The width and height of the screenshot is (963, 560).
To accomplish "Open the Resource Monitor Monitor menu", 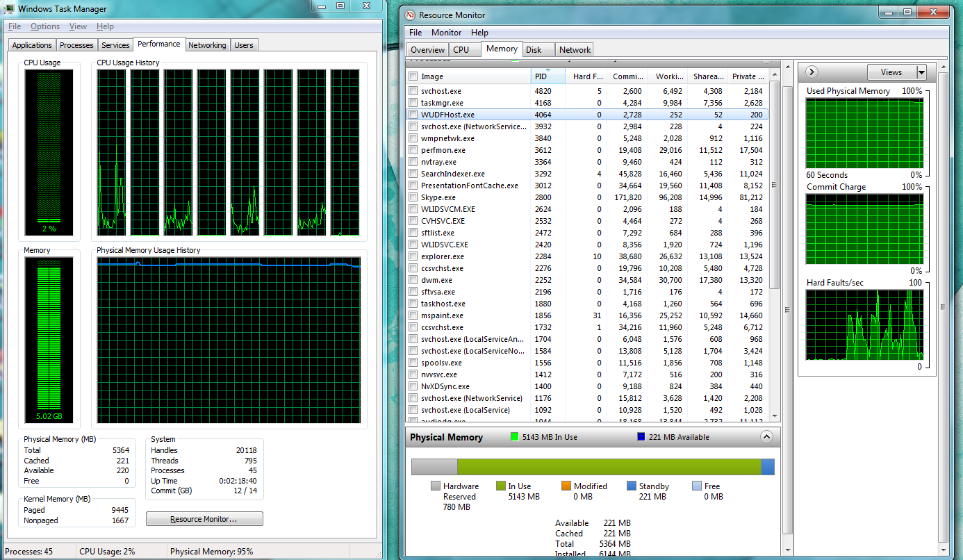I will click(446, 33).
